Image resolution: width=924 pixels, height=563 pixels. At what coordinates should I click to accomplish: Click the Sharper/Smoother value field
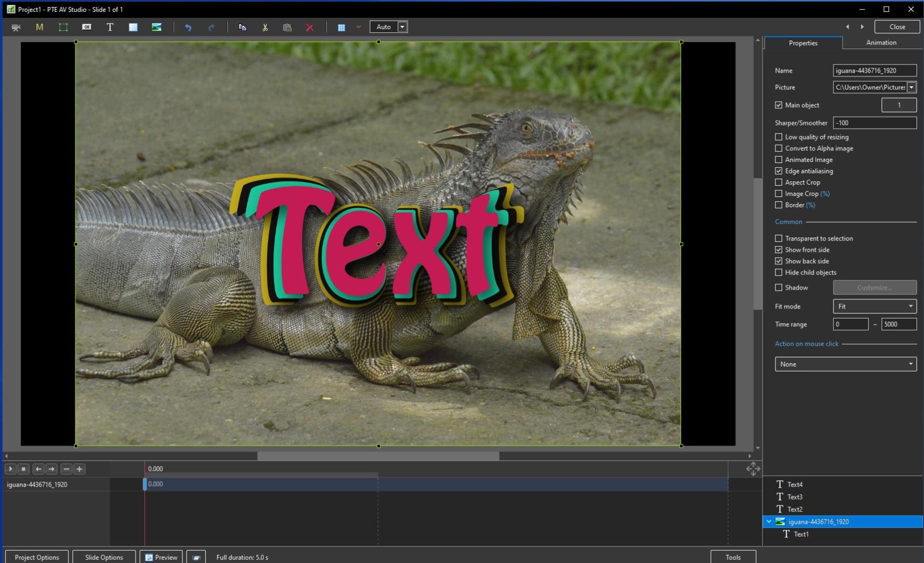tap(874, 123)
